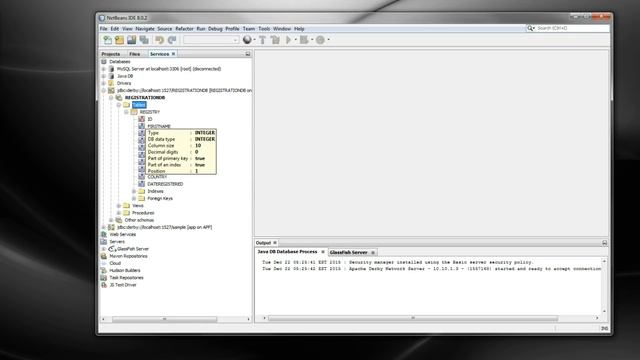Click the MySQL Server node icon
The height and width of the screenshot is (360, 640).
pos(111,69)
